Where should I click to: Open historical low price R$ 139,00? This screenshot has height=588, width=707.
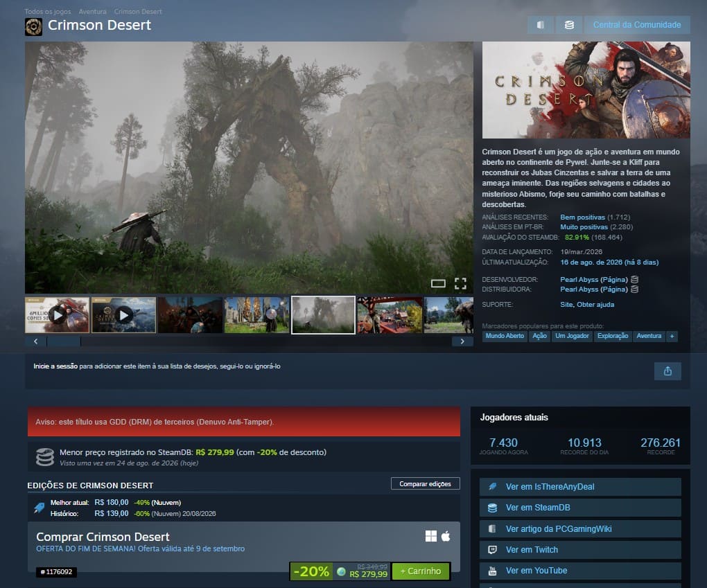click(x=112, y=514)
